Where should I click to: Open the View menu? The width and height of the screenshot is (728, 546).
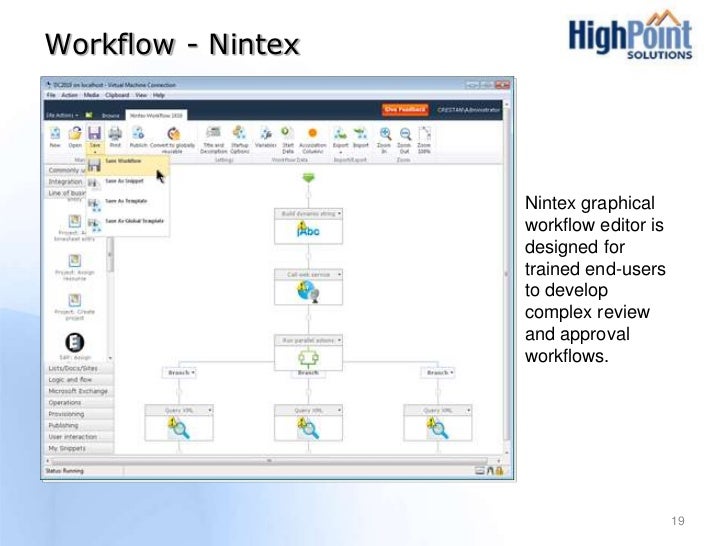[x=141, y=95]
